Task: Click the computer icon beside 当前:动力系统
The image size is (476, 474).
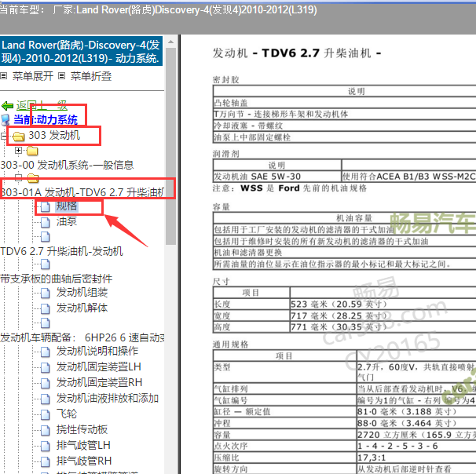Action: [5, 120]
